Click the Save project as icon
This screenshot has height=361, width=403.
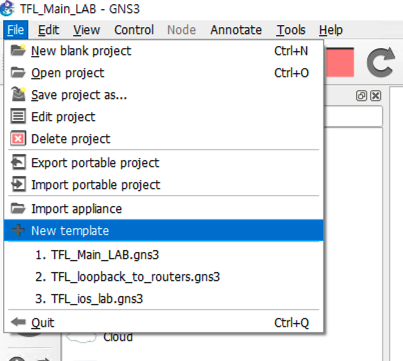(x=18, y=94)
